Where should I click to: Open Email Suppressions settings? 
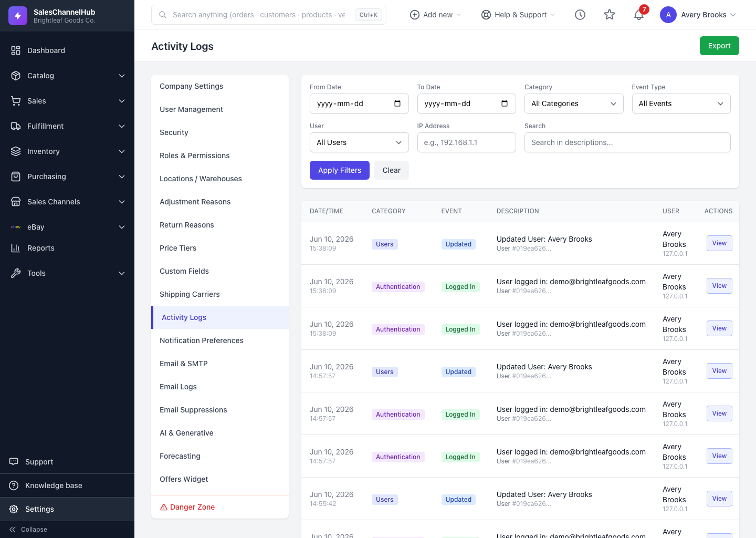click(x=220, y=410)
